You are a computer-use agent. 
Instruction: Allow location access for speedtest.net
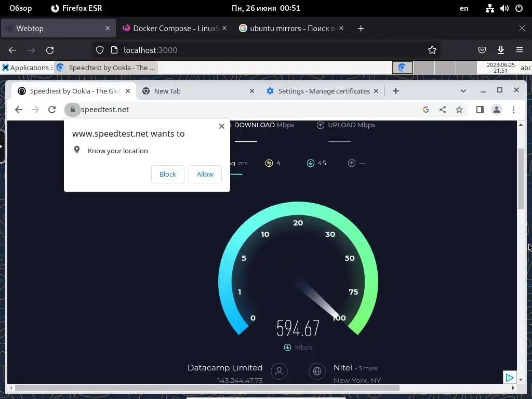[x=205, y=174]
